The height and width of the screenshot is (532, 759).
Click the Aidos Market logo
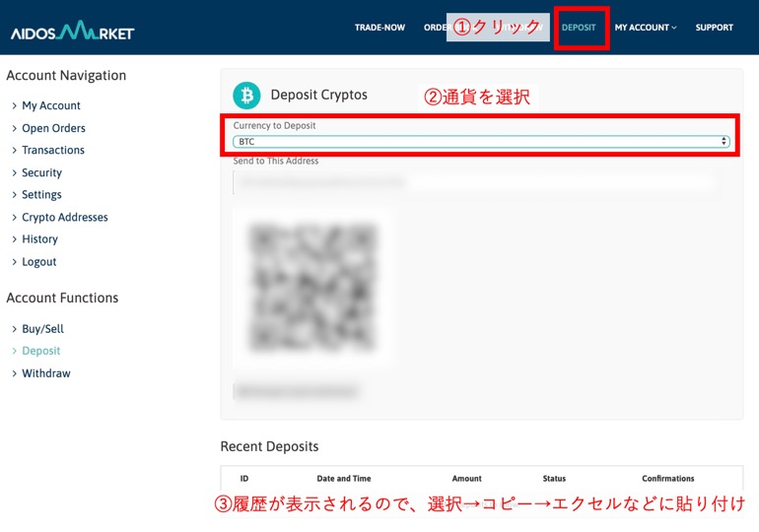coord(73,31)
